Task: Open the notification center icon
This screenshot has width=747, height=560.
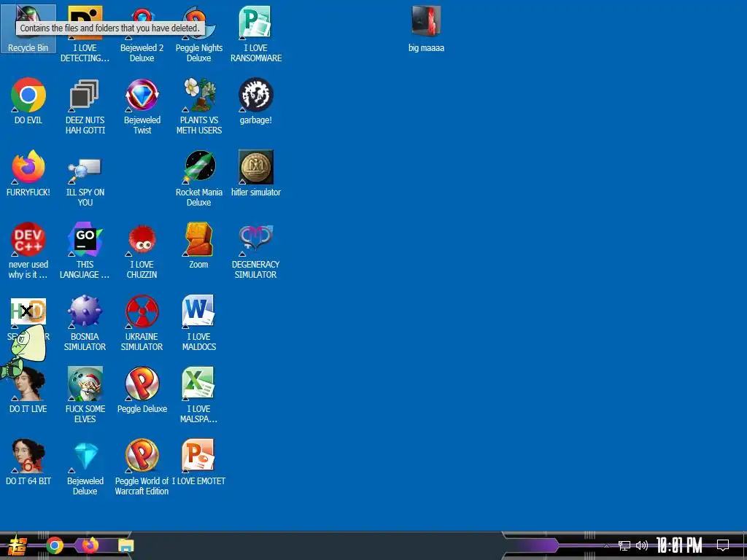Action: pyautogui.click(x=723, y=545)
